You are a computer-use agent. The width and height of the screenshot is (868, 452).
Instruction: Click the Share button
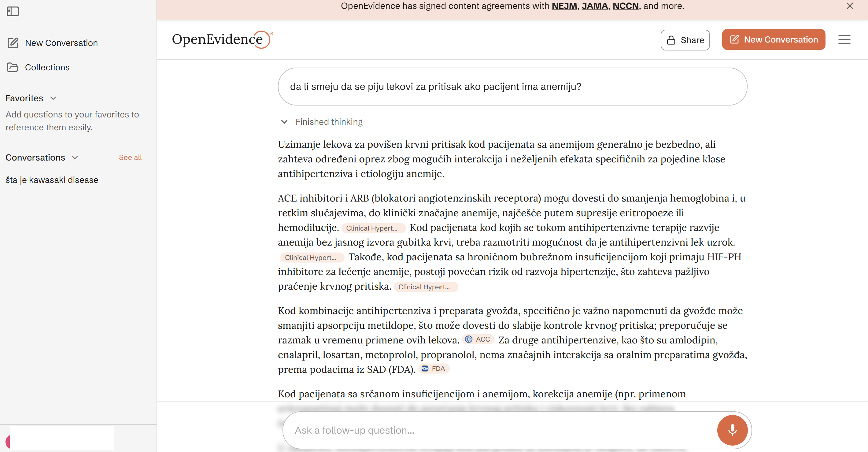click(x=685, y=40)
